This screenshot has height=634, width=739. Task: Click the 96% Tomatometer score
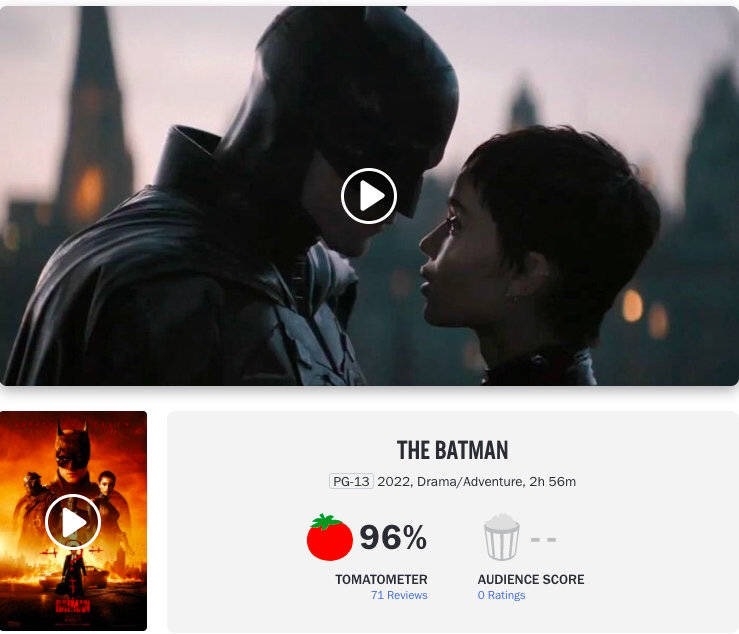tap(393, 537)
